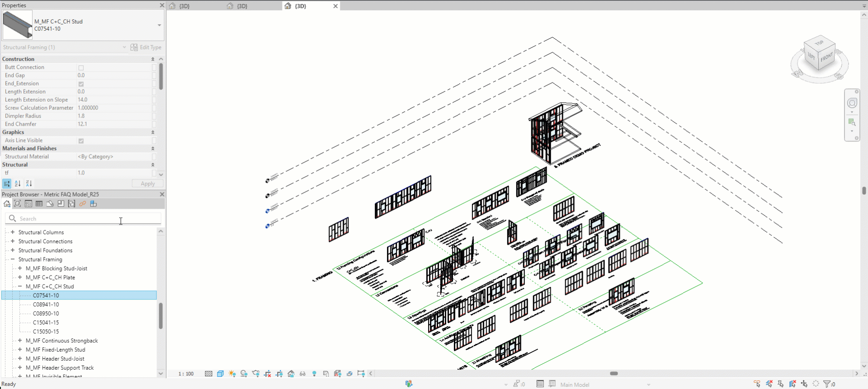This screenshot has height=389, width=868.
Task: Collapse the M_MF C+C_CH Stud node
Action: point(20,286)
